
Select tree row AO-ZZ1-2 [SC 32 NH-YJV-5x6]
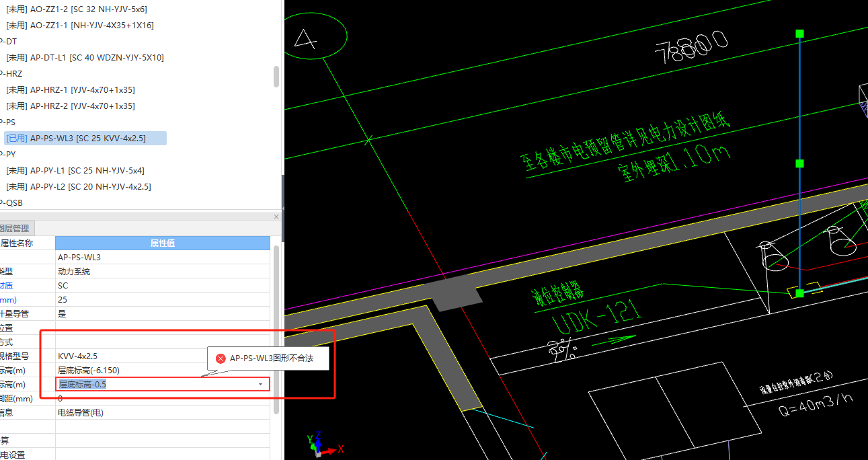point(77,9)
